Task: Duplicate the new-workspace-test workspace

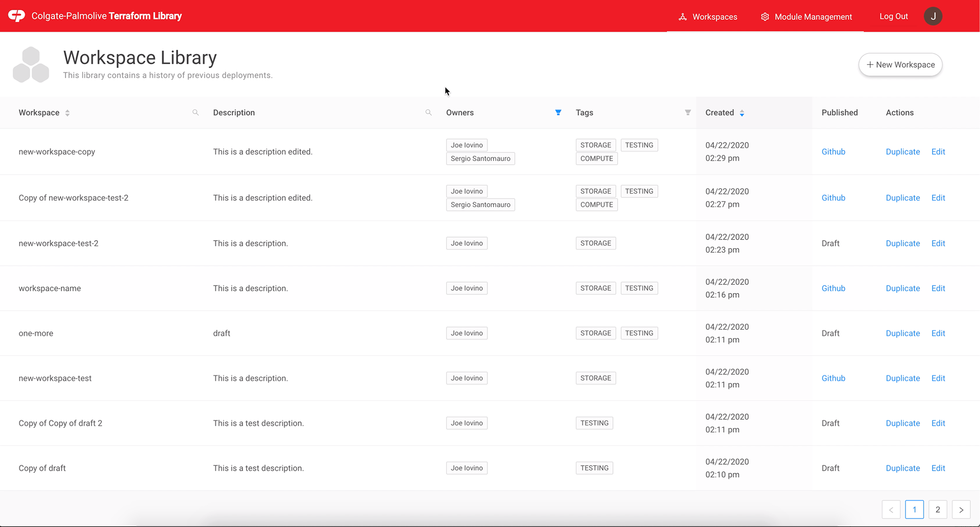Action: [903, 378]
